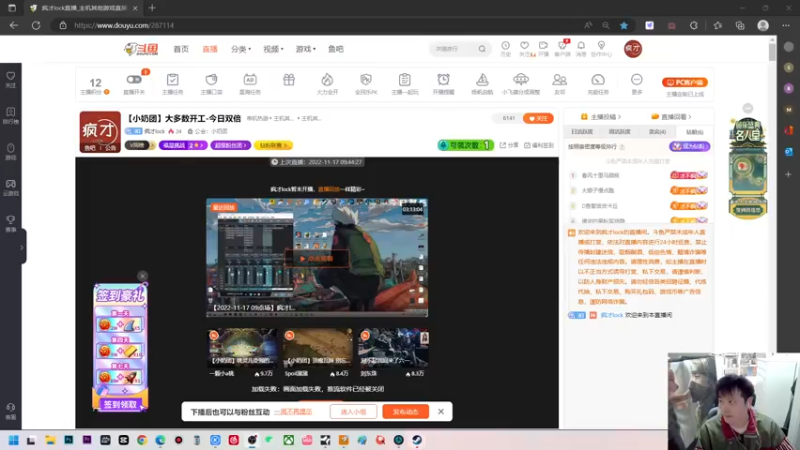This screenshot has width=800, height=450.
Task: Click the green 可领次数 badge
Action: [465, 145]
